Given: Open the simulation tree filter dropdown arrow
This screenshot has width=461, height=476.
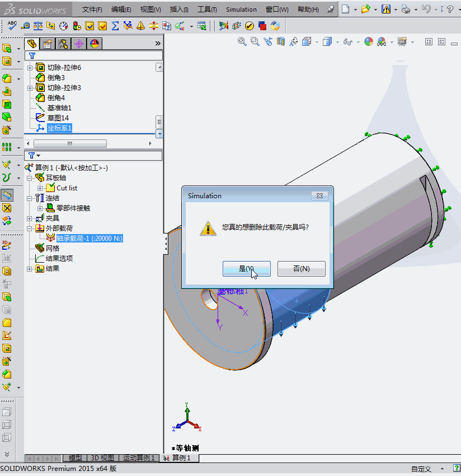Looking at the screenshot, I should click(39, 156).
